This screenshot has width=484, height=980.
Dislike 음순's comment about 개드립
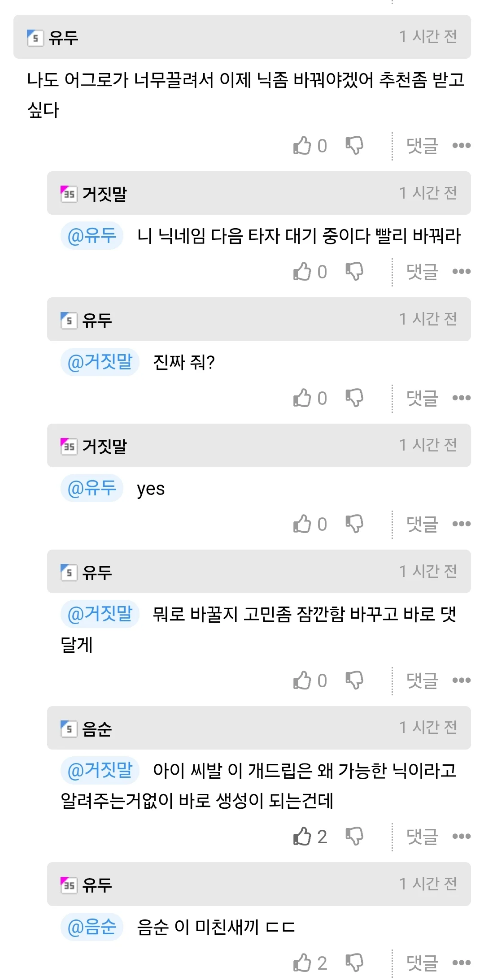point(354,837)
